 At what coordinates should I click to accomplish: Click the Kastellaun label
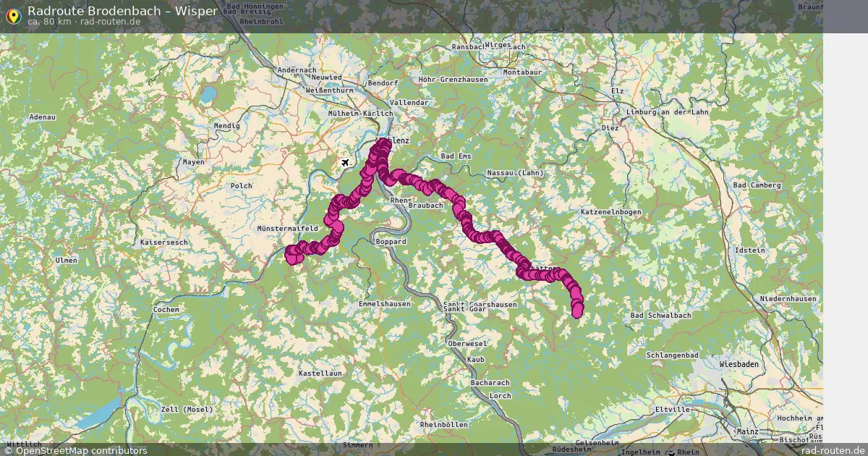[x=320, y=373]
